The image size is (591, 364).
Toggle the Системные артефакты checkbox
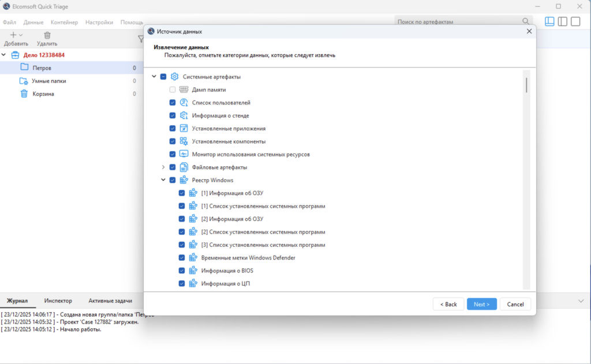[x=163, y=77]
